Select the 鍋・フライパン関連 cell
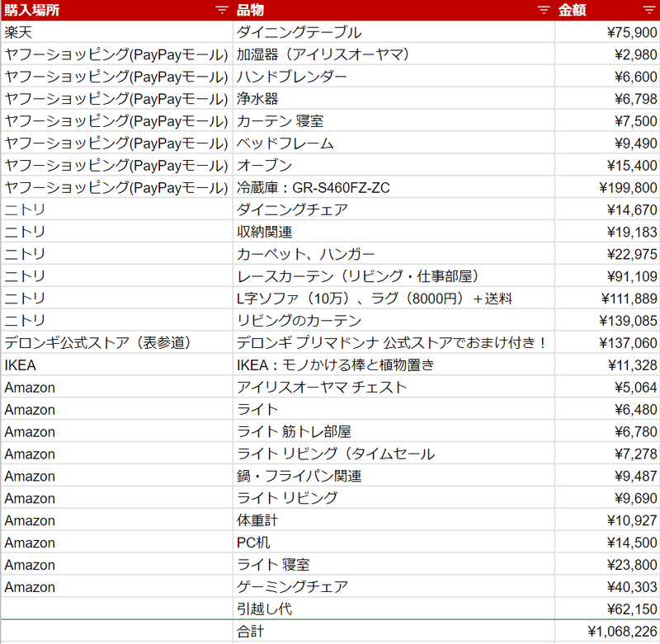Screen dimensions: 660x644 394,476
